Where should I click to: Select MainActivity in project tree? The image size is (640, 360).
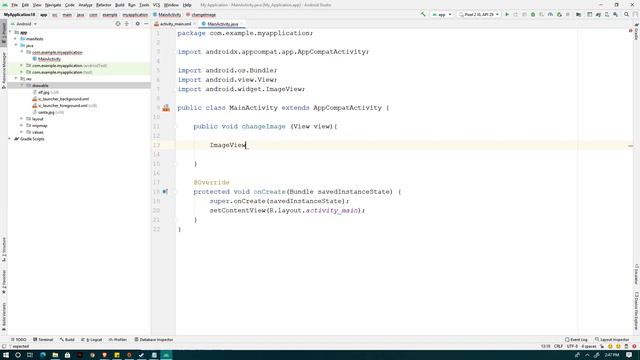click(49, 59)
